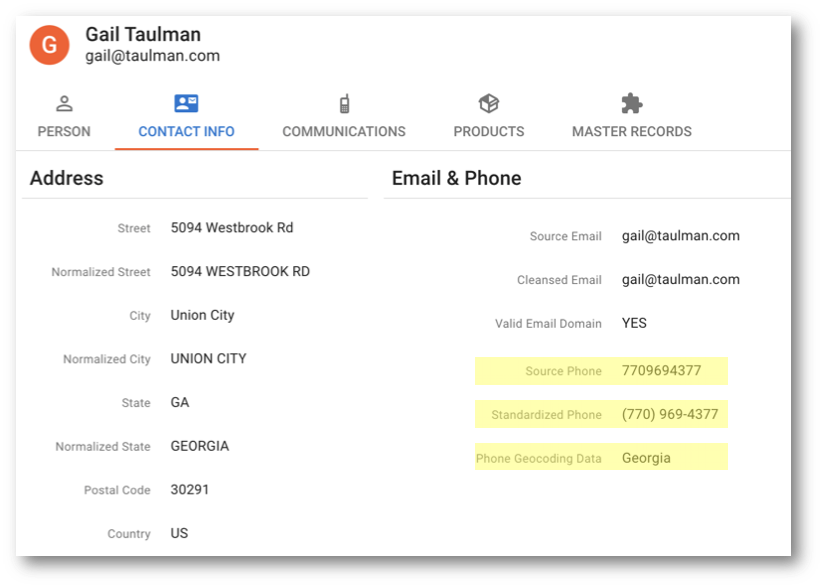This screenshot has width=822, height=587.
Task: Click the Normalized State label
Action: point(103,447)
